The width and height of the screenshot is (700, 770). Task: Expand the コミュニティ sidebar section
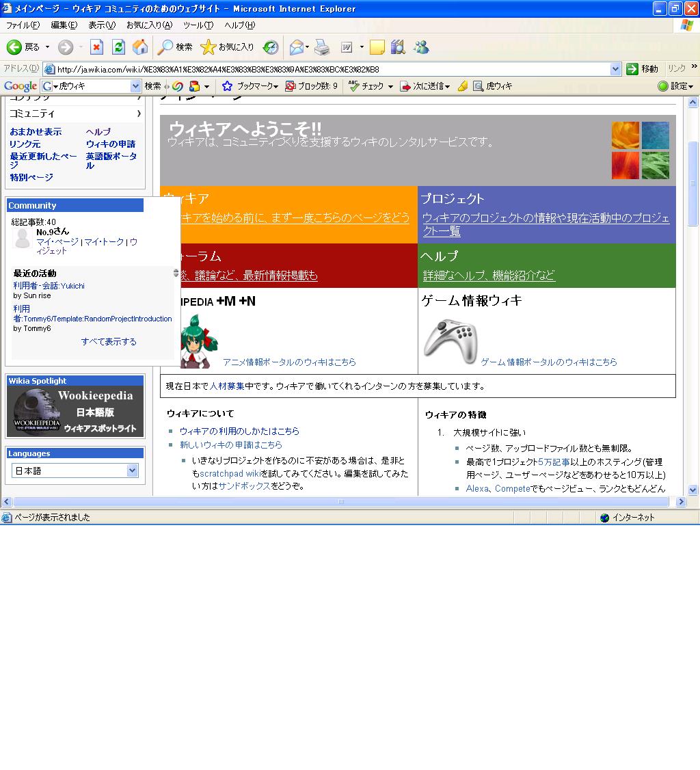[75, 114]
